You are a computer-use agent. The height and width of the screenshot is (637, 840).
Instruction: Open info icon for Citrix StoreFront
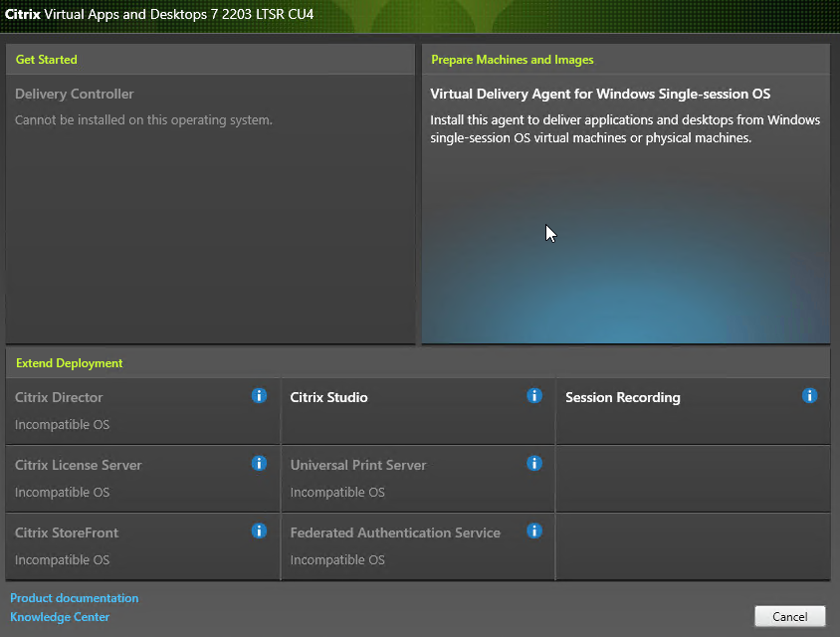[x=259, y=531]
